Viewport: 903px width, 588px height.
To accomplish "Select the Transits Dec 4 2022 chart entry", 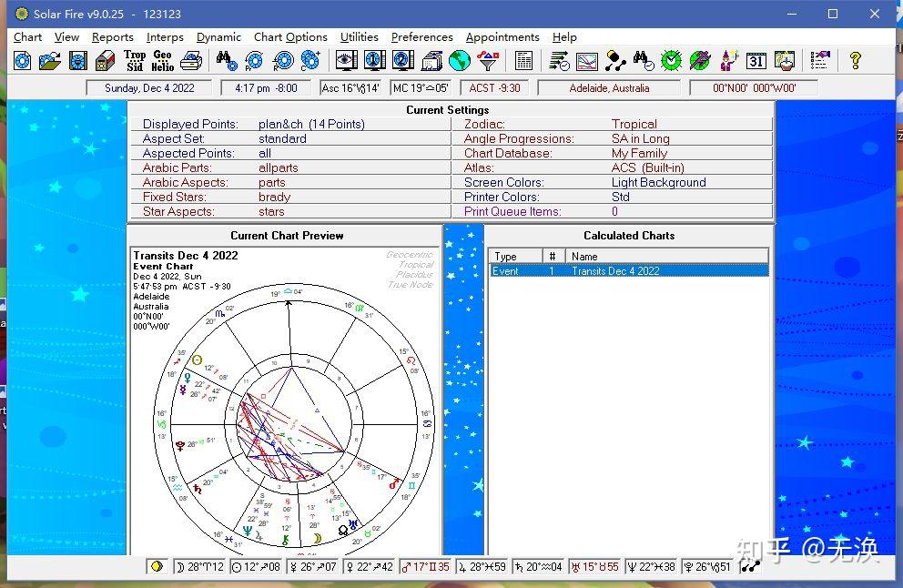I will tap(629, 270).
